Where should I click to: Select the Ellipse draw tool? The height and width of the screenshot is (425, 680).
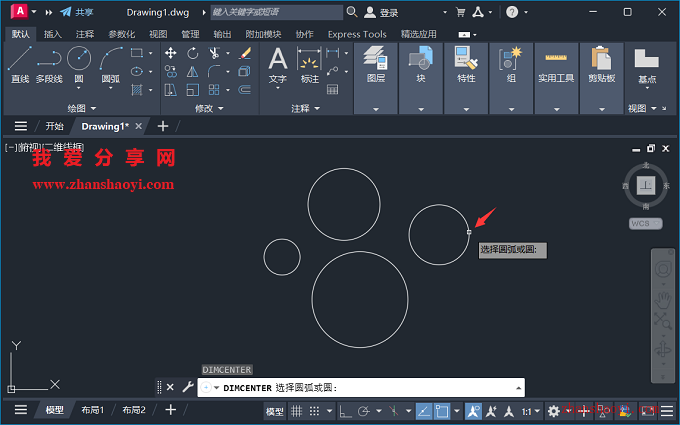pos(137,71)
